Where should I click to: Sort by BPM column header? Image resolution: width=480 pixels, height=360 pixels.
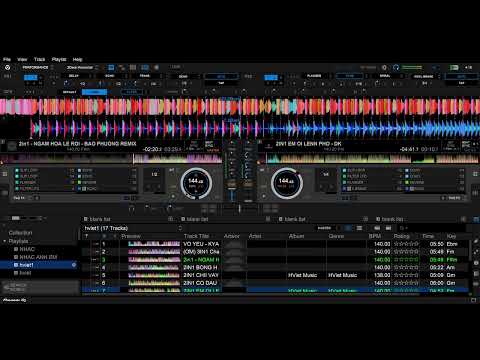pyautogui.click(x=375, y=236)
